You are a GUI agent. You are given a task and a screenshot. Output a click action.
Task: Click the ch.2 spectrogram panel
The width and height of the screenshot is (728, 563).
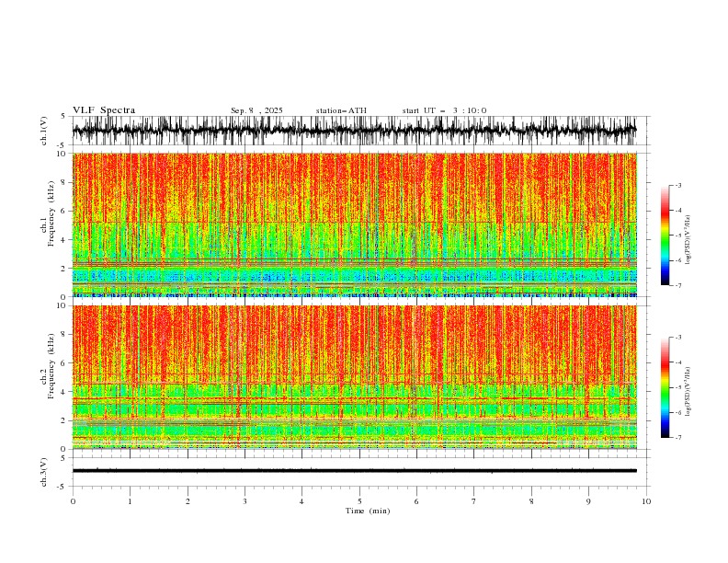(355, 377)
